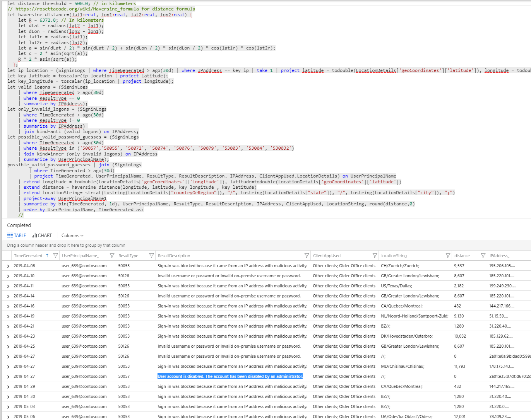Select the 'US/Texas/Dallas;' location cell
This screenshot has width=531, height=420.
coord(396,286)
